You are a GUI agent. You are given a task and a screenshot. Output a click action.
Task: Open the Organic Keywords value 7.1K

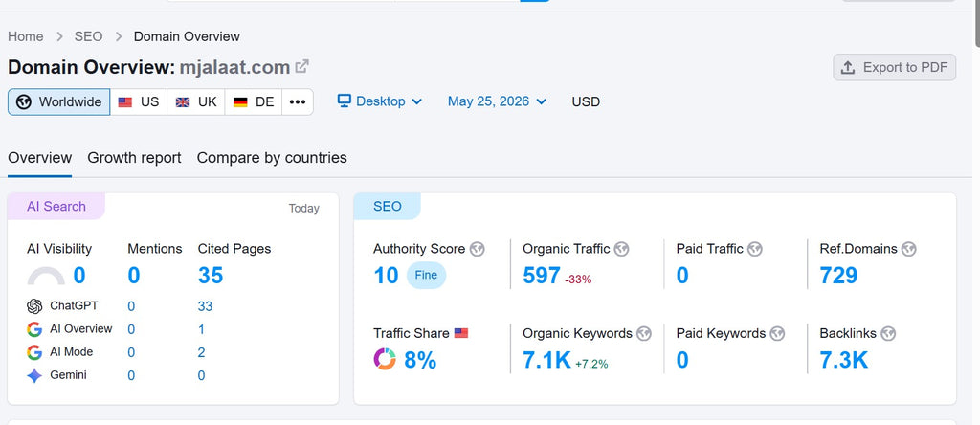[546, 361]
